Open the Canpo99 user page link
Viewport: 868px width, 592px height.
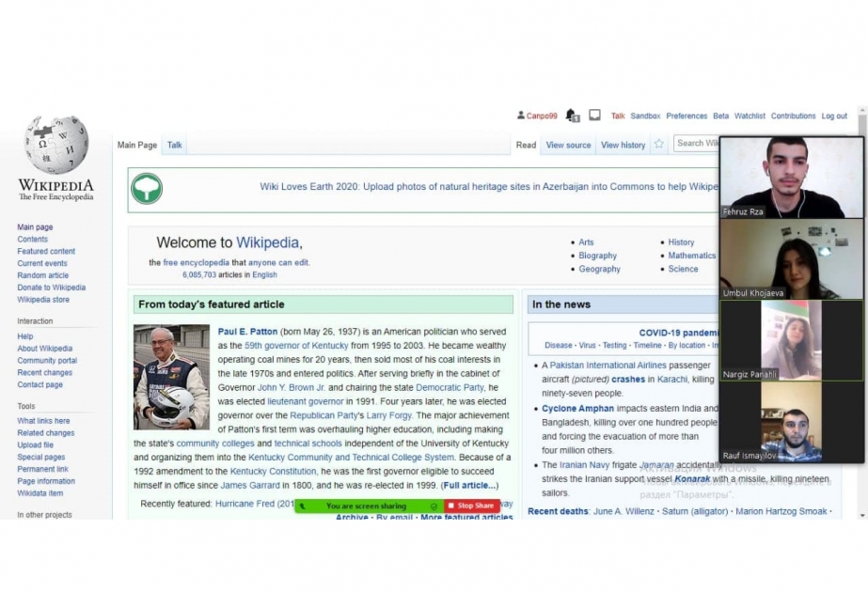pos(542,116)
